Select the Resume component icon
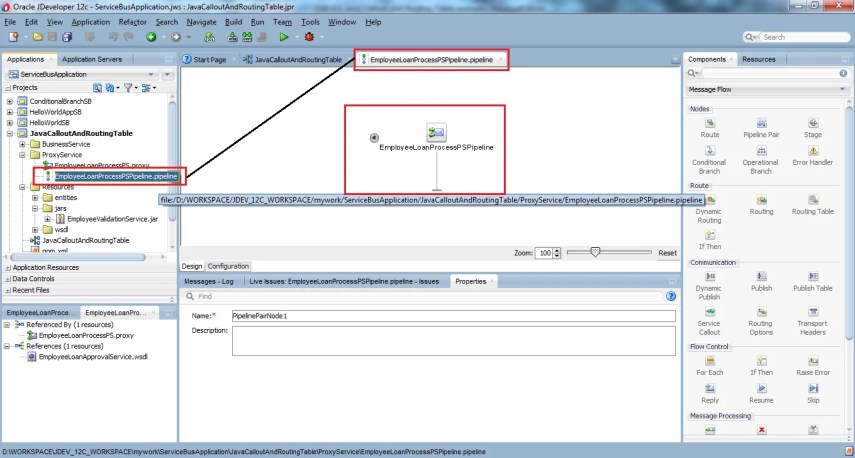This screenshot has height=458, width=855. [x=761, y=389]
